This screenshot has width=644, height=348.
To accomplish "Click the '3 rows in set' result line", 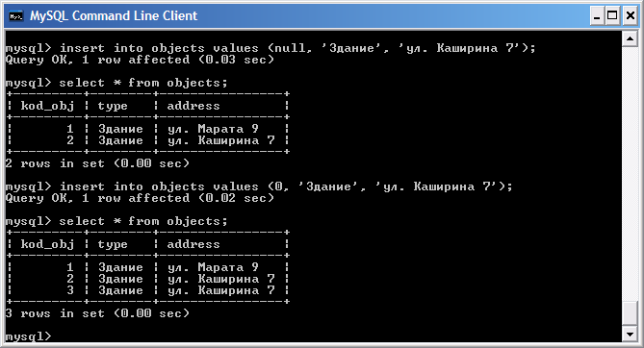I will [98, 313].
